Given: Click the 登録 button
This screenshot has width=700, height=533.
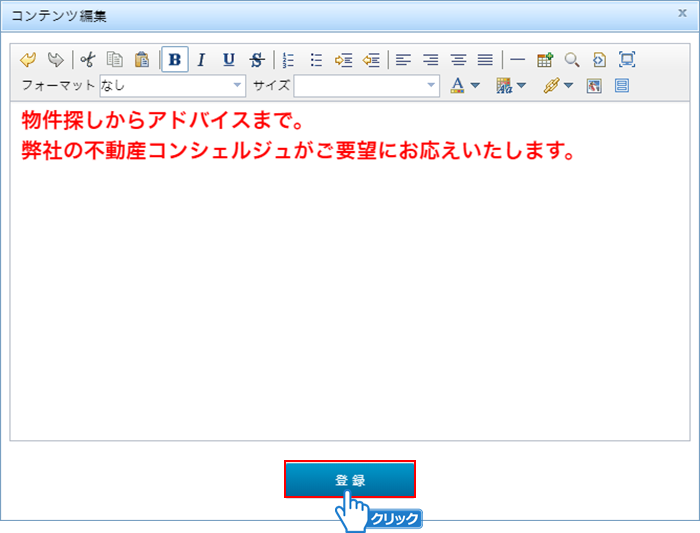Looking at the screenshot, I should point(350,480).
